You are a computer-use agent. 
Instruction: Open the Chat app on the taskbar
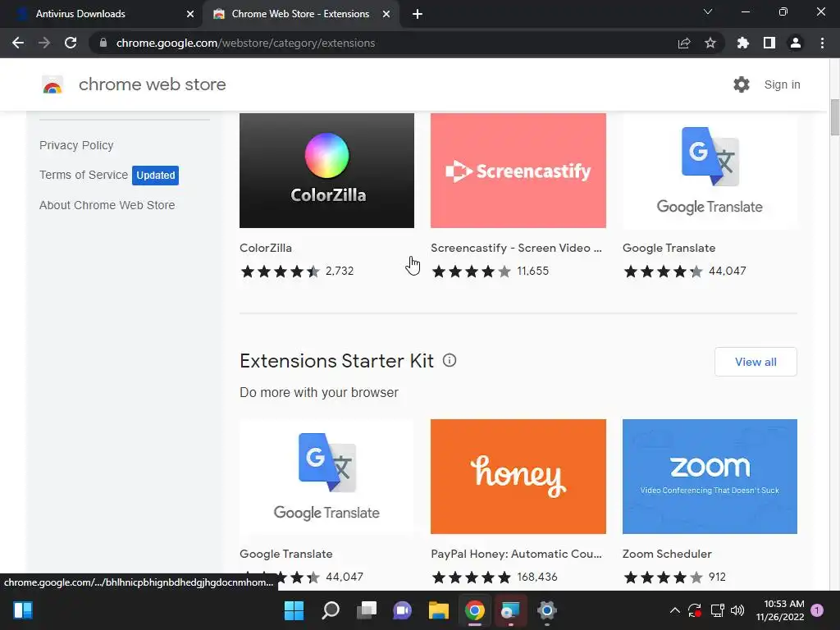pos(402,610)
